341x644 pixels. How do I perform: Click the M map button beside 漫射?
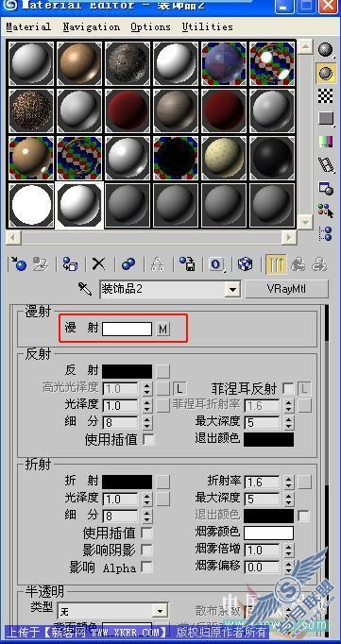click(x=163, y=329)
